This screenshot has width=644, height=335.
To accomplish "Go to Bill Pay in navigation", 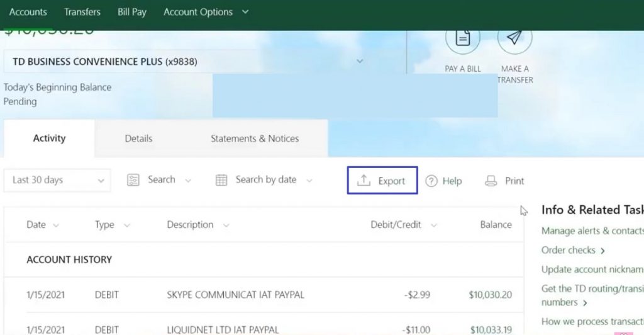I will click(x=132, y=12).
